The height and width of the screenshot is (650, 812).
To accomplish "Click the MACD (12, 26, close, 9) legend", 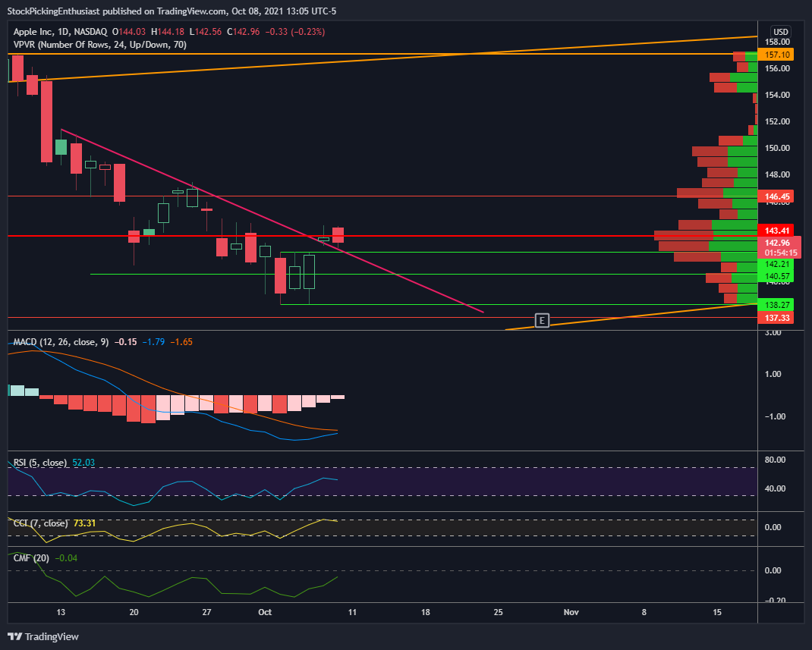I will click(61, 342).
